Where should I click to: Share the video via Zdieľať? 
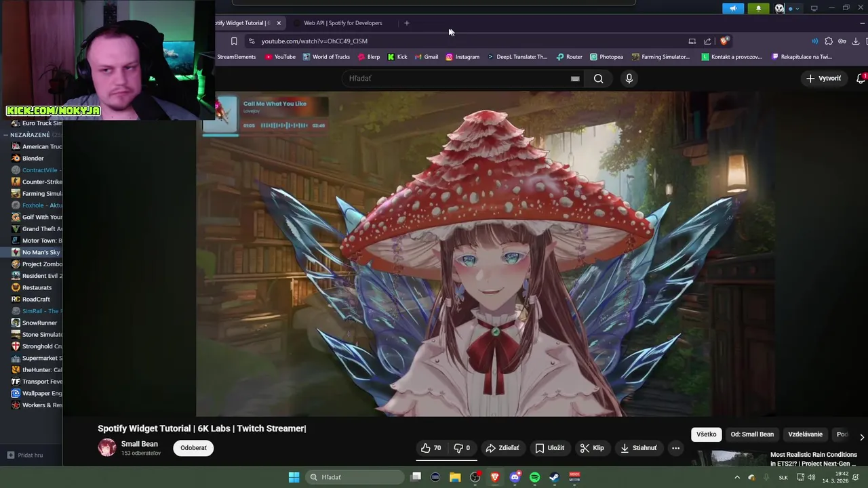click(x=502, y=448)
